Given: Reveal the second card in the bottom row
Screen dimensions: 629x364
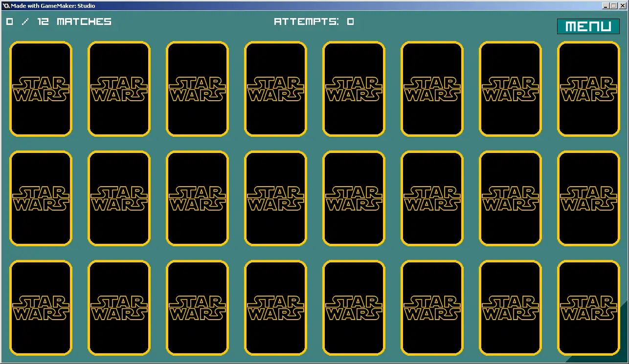Looking at the screenshot, I should point(119,308).
